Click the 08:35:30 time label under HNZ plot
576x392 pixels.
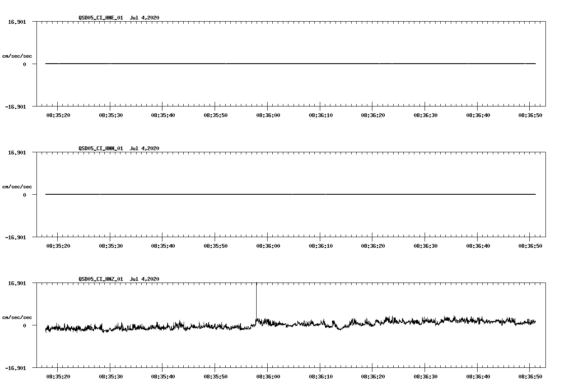coord(111,377)
